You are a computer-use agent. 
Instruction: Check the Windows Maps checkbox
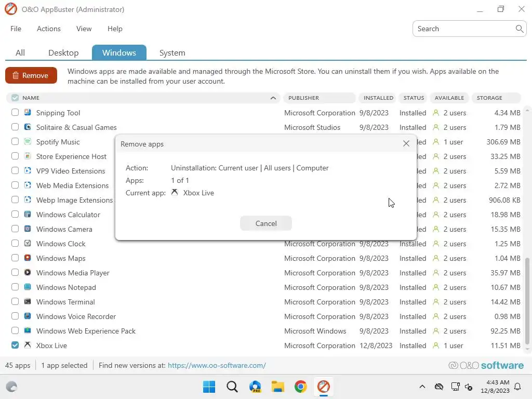pos(15,258)
